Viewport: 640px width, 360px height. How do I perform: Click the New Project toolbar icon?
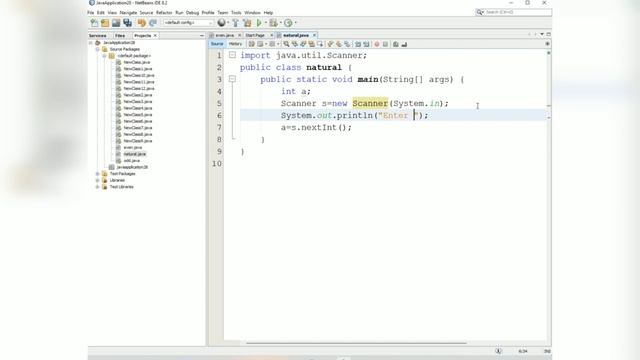coord(105,23)
